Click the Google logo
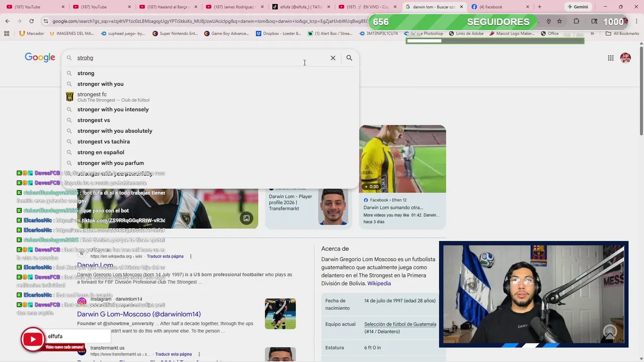Image resolution: width=644 pixels, height=362 pixels. [40, 57]
